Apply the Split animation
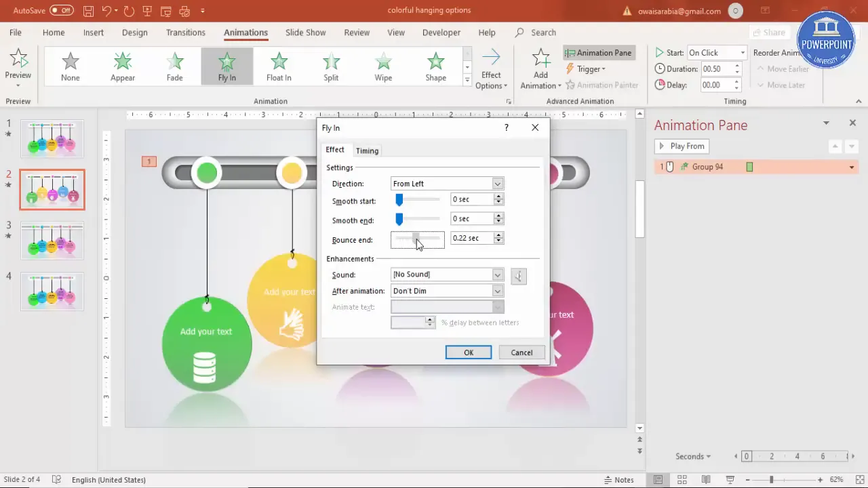Screen dimensions: 868x488 [x=331, y=66]
